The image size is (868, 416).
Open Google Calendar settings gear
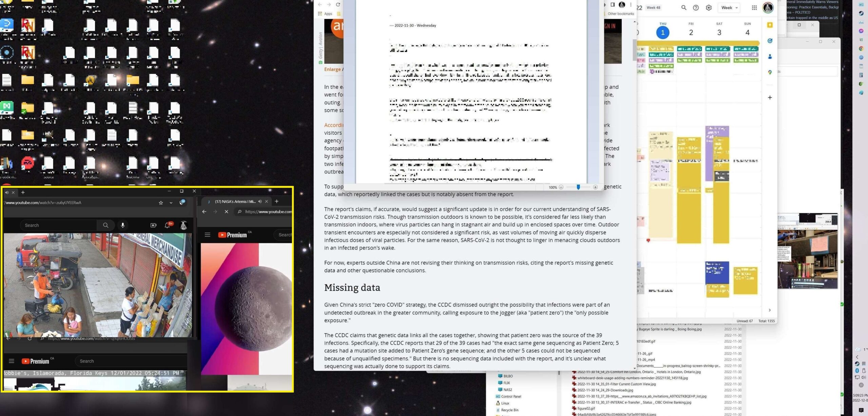point(709,8)
